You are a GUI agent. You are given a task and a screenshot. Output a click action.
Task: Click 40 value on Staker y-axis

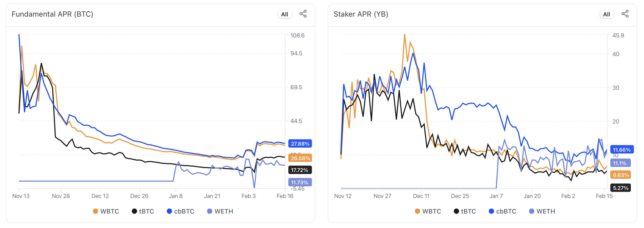click(616, 54)
